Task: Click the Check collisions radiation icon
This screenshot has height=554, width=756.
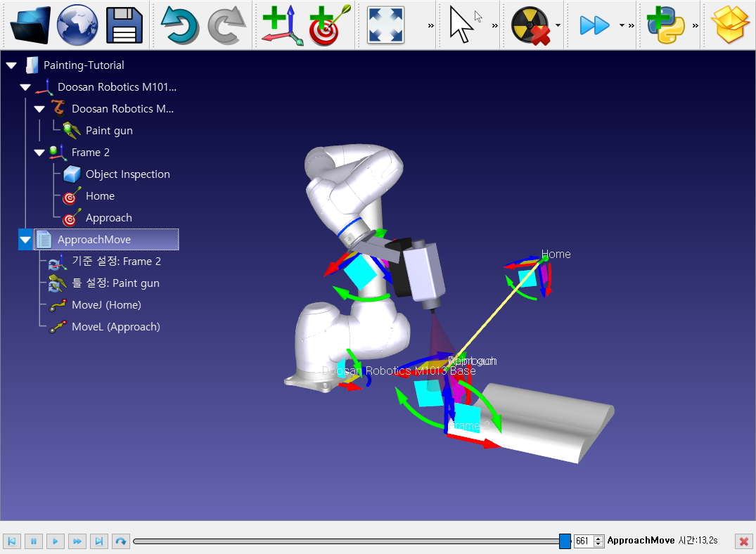Action: pyautogui.click(x=530, y=25)
